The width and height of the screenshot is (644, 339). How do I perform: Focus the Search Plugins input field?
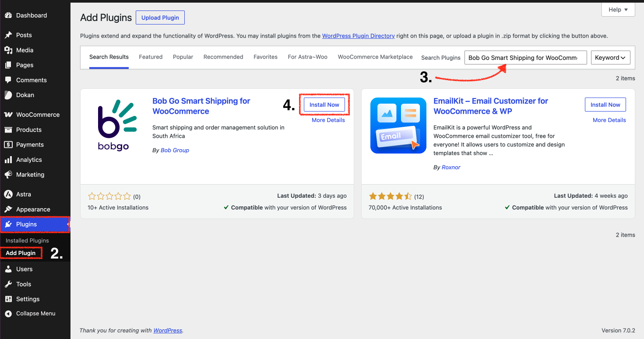pos(526,58)
